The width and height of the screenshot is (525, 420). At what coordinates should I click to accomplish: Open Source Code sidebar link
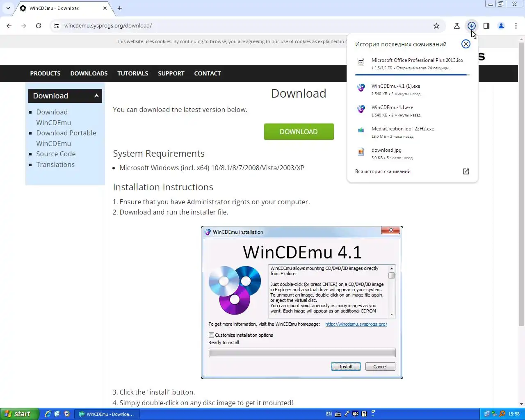click(56, 154)
